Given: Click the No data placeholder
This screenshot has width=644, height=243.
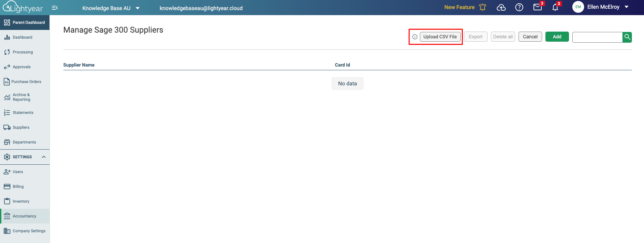Looking at the screenshot, I should tap(348, 83).
